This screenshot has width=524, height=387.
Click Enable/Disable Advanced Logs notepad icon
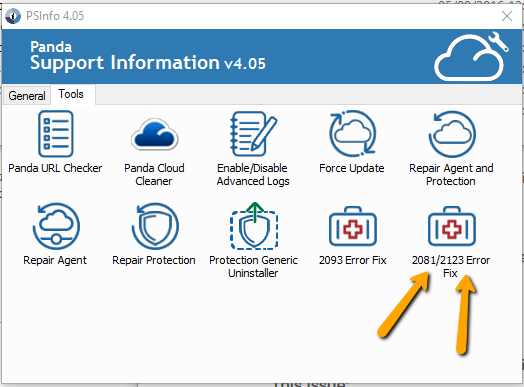coord(253,134)
